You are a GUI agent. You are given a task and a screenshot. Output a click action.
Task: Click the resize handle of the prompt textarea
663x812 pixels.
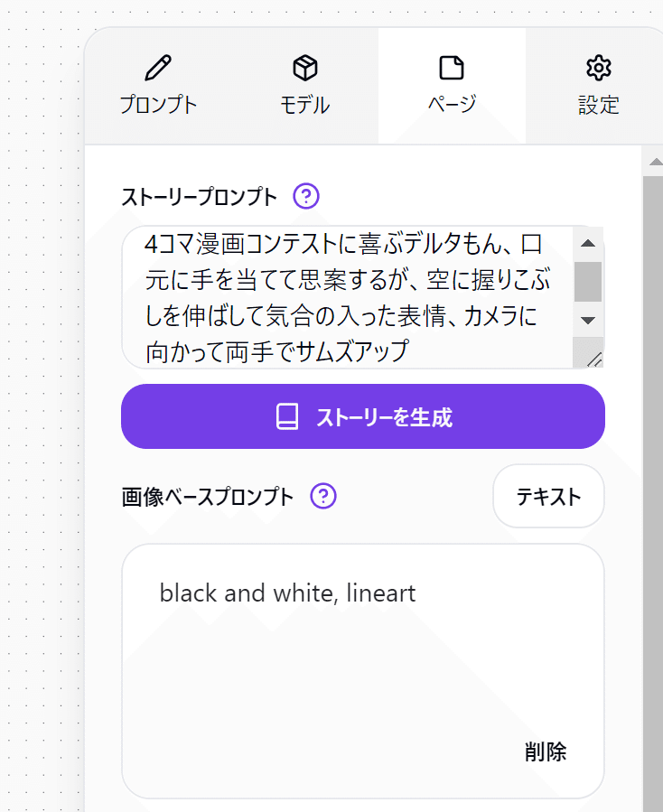[596, 357]
